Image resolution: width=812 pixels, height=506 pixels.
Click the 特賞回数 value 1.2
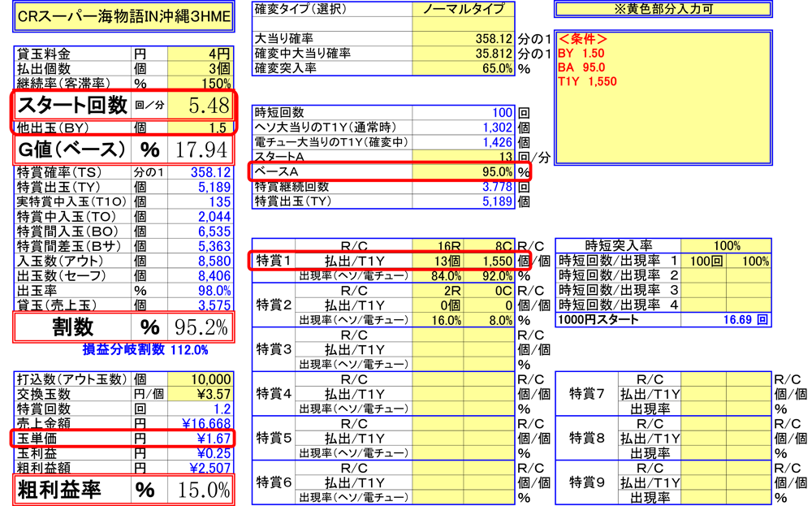tap(201, 409)
